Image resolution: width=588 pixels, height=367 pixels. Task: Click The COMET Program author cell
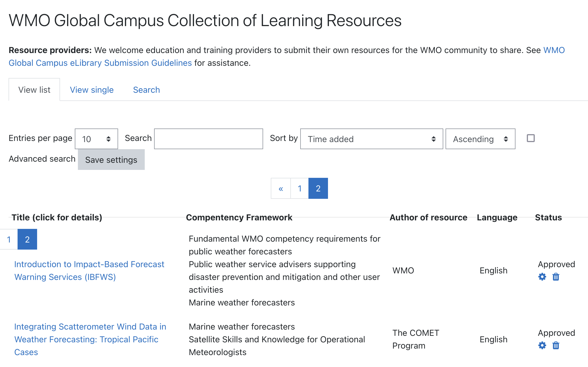pos(416,339)
